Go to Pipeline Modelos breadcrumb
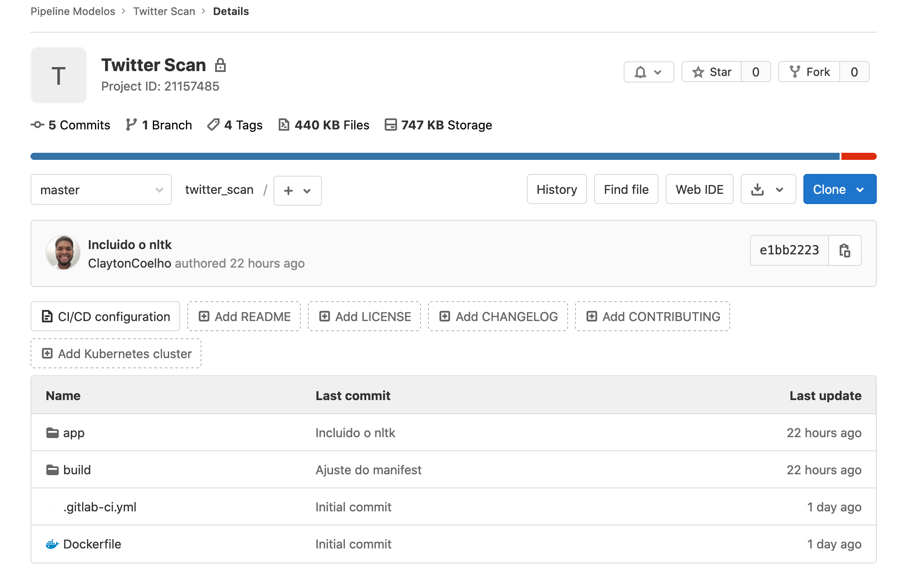Screen dimensions: 924x582 tap(73, 11)
